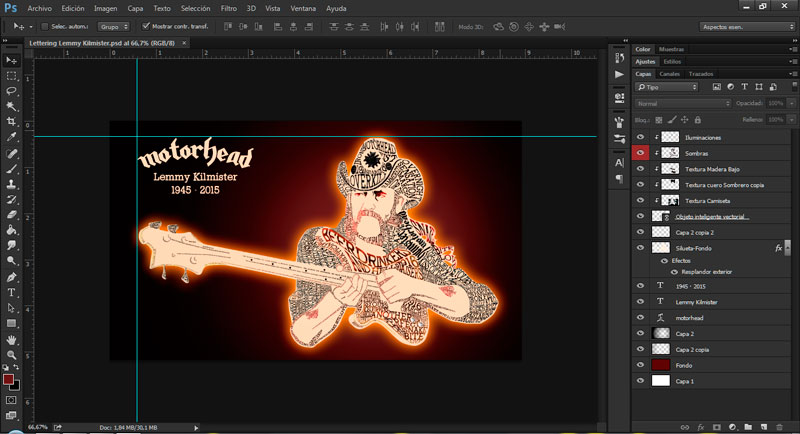Select the Lasso tool

(11, 91)
